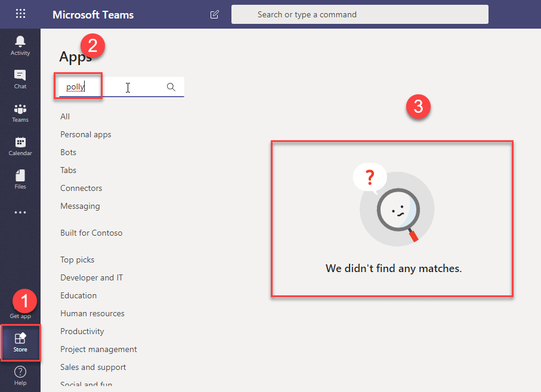541x392 pixels.
Task: Go to Teams in the sidebar
Action: click(20, 112)
